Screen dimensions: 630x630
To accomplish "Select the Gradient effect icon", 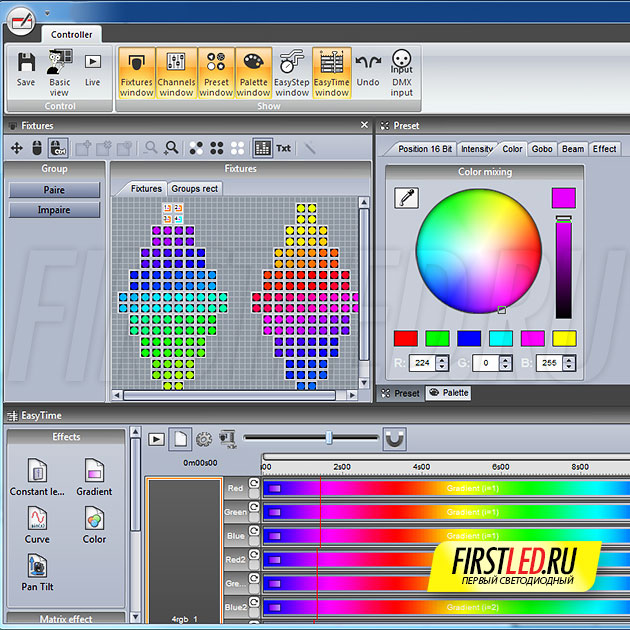I will click(94, 475).
